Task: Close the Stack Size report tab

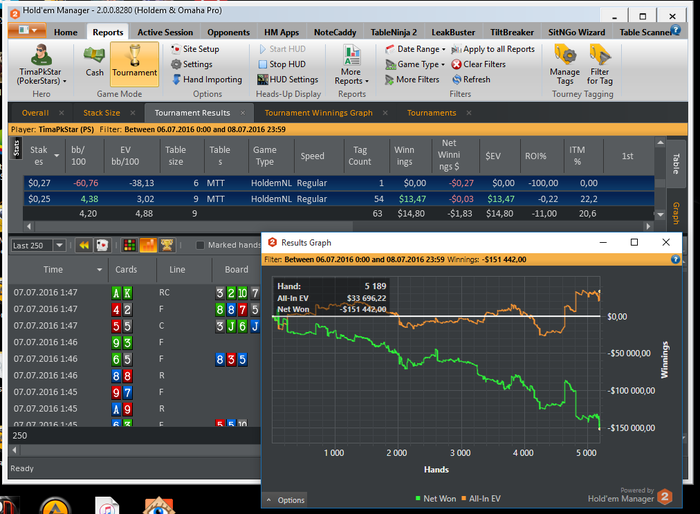Action: click(x=133, y=113)
